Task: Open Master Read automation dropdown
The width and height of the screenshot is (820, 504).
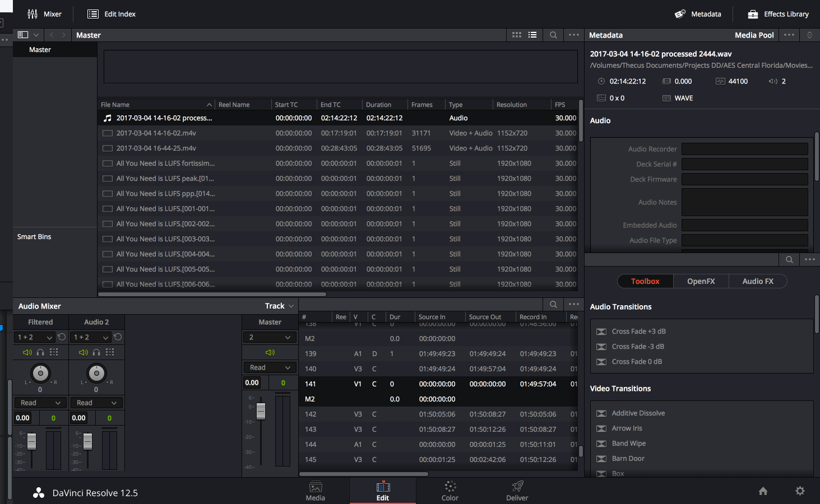Action: [x=270, y=367]
